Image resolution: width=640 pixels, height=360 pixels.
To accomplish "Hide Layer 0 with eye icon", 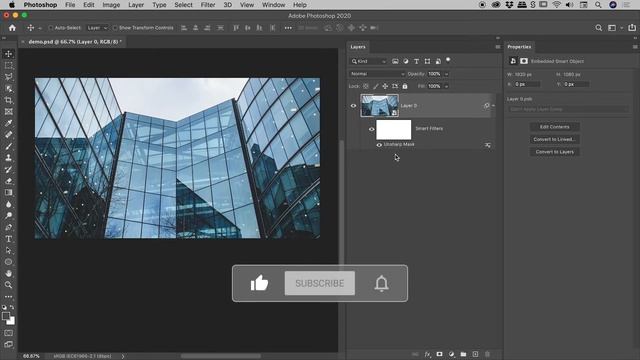I will pyautogui.click(x=353, y=106).
